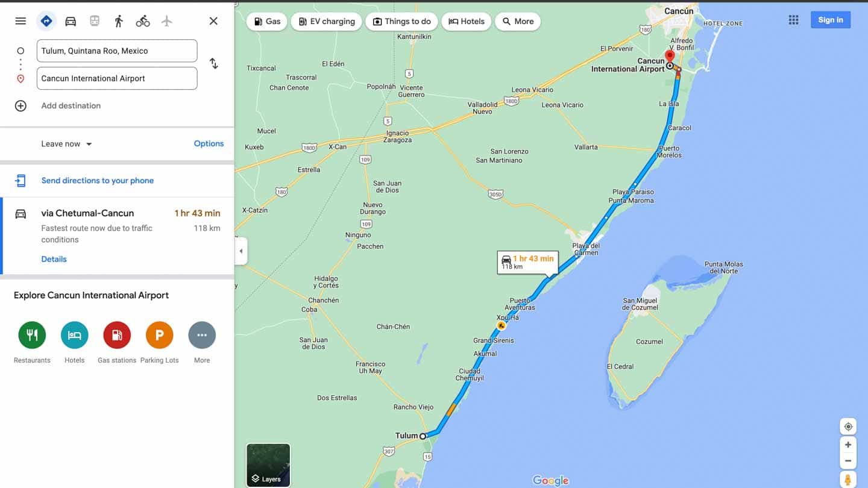Open the Layers map type thumbnail
Image resolution: width=868 pixels, height=488 pixels.
[x=268, y=465]
